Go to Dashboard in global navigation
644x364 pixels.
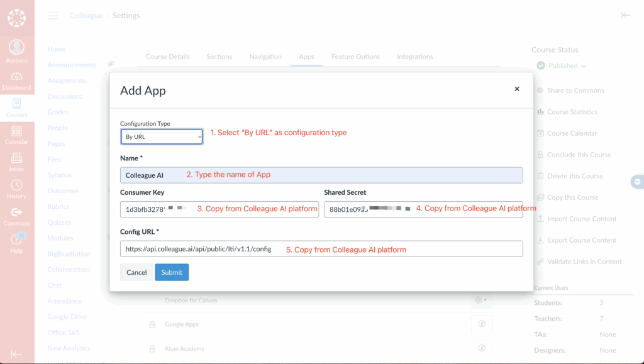tap(16, 80)
